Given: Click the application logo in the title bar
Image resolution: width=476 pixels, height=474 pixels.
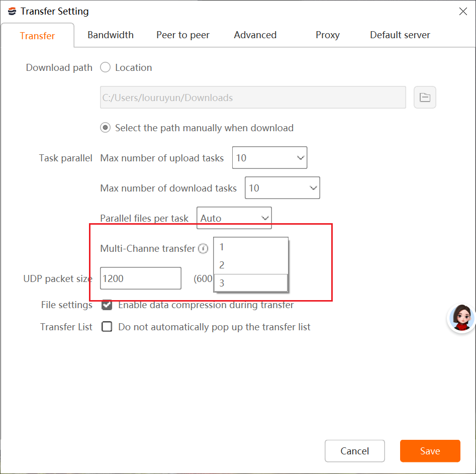Looking at the screenshot, I should click(x=12, y=11).
